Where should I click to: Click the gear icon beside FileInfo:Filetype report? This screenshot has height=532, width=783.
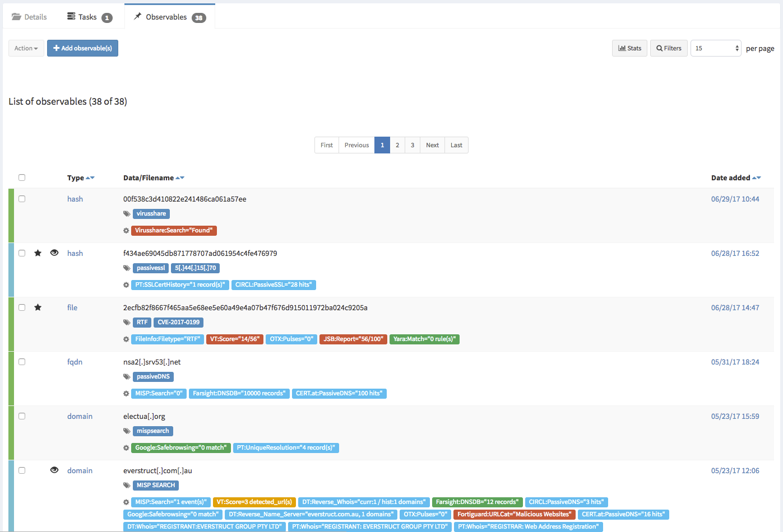point(126,339)
